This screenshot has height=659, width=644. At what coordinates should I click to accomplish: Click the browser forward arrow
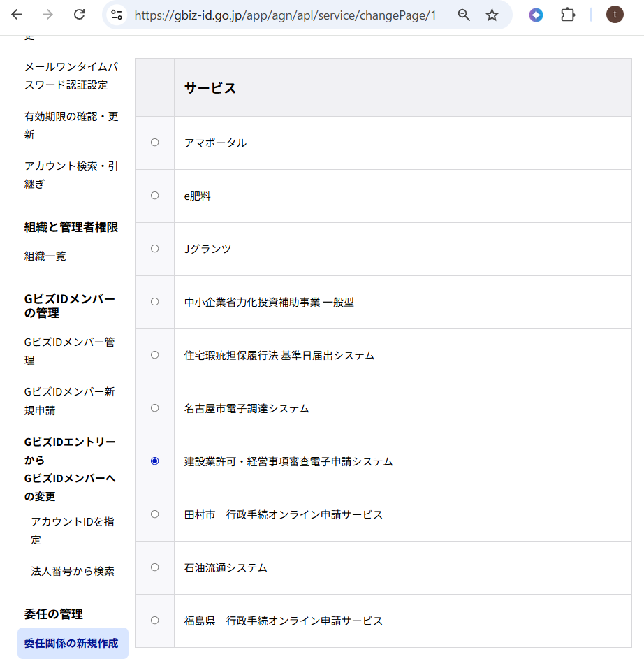(48, 15)
